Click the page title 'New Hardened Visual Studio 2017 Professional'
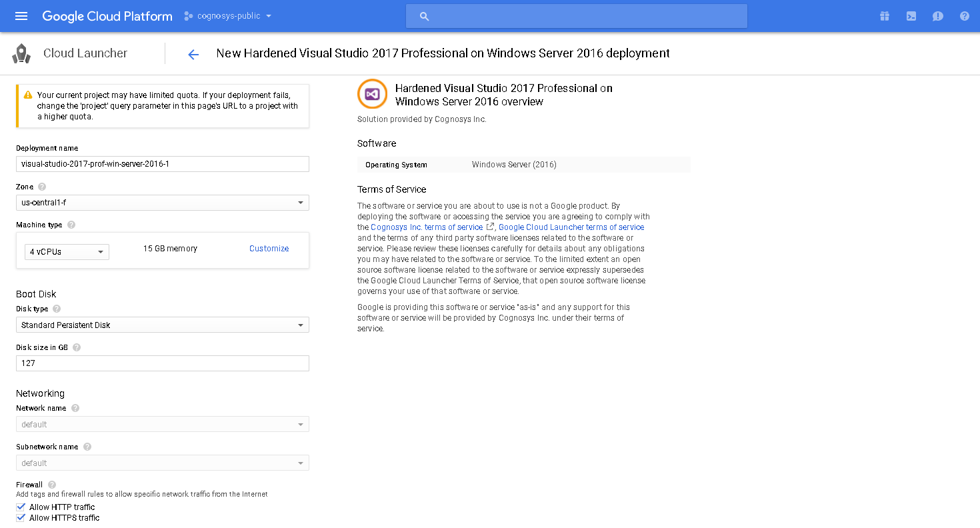 (x=443, y=53)
